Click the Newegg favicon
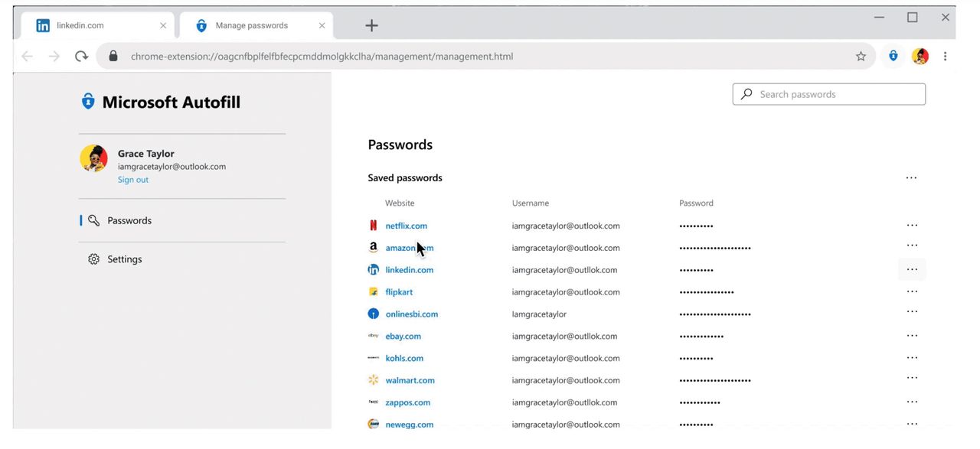The height and width of the screenshot is (449, 980). point(374,424)
